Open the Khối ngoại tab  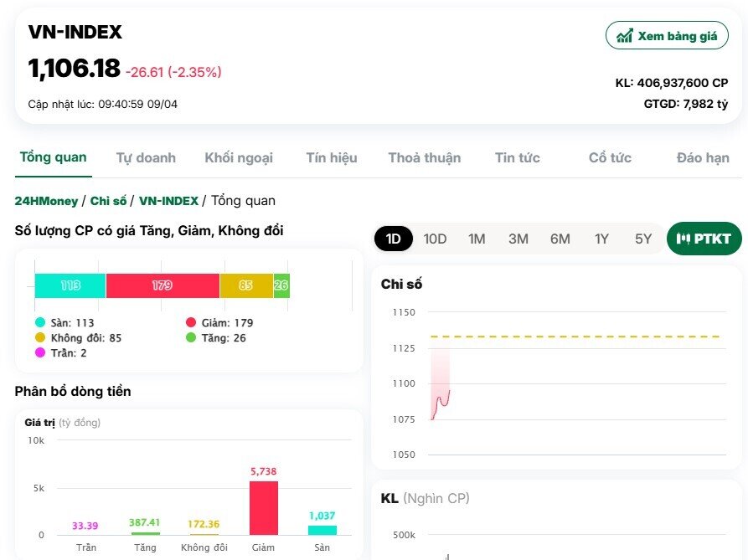pos(239,158)
